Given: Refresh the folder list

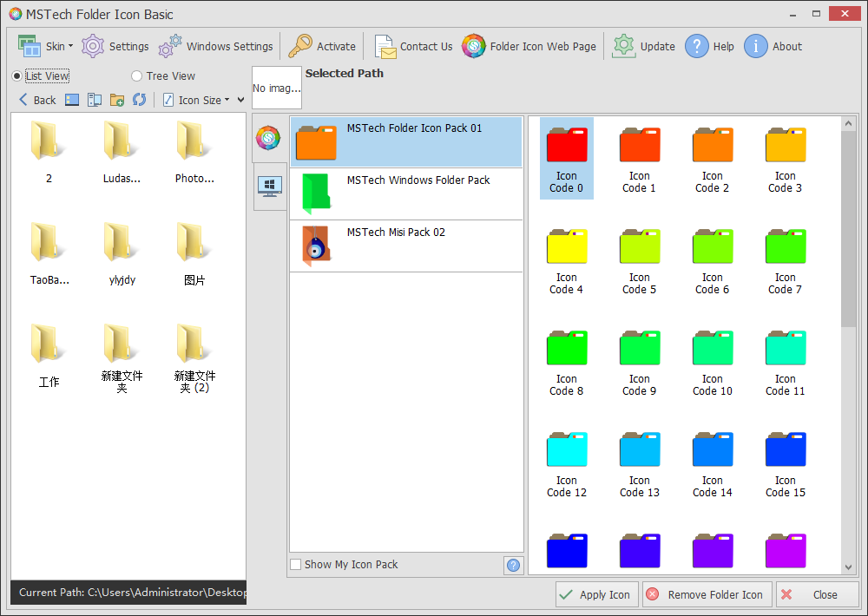Looking at the screenshot, I should [x=140, y=100].
